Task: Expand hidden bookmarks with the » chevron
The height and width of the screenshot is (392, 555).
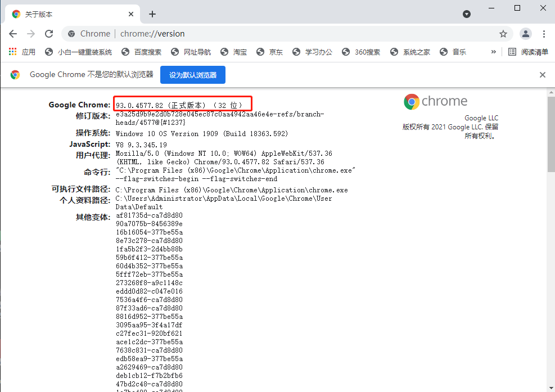Action: tap(493, 52)
